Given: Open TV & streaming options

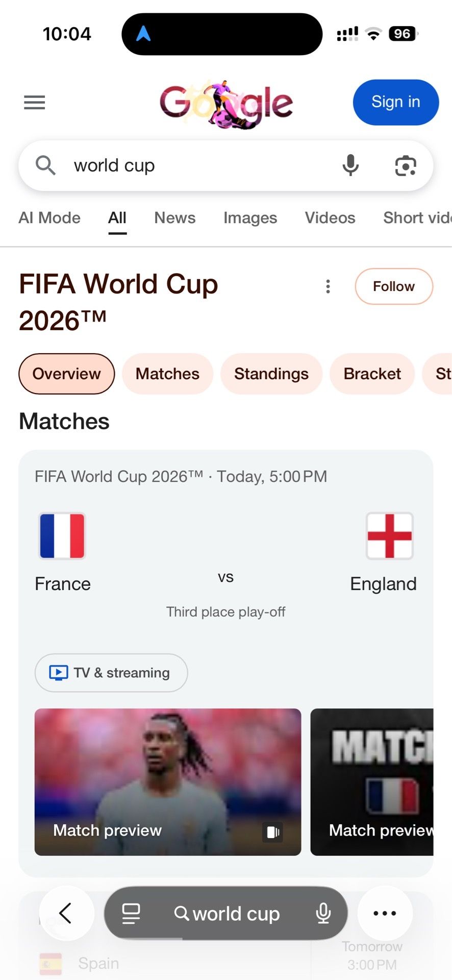Looking at the screenshot, I should point(111,673).
